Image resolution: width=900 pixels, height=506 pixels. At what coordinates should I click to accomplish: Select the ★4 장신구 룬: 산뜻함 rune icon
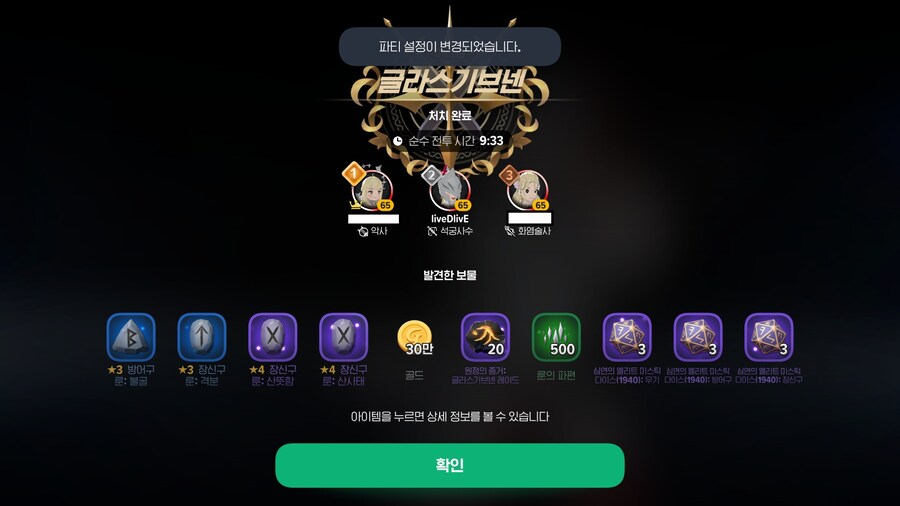pos(273,337)
